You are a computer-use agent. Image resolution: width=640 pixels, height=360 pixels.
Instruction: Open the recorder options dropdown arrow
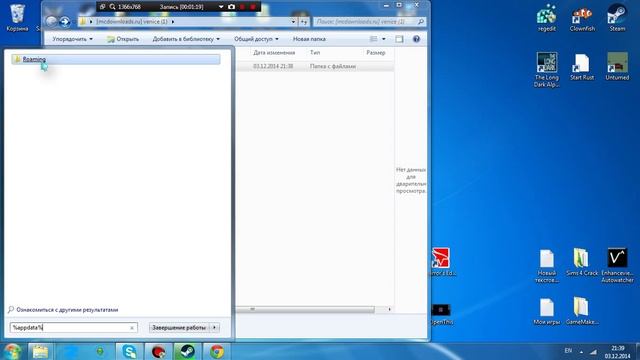[x=221, y=7]
